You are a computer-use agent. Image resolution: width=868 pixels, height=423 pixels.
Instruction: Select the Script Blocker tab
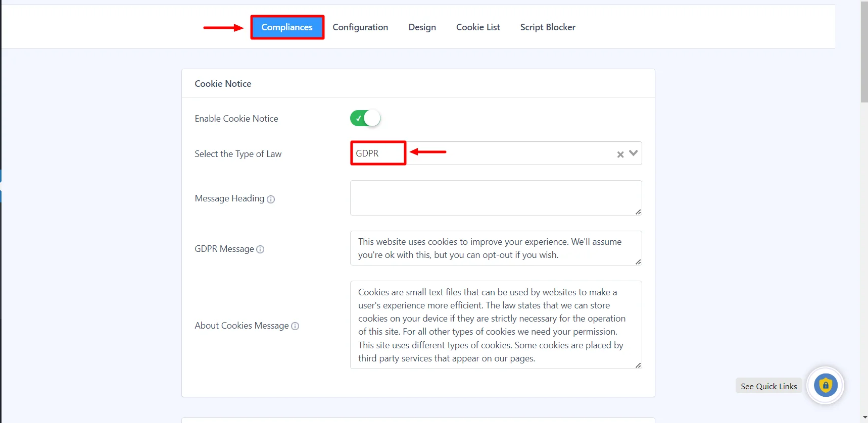(x=548, y=27)
